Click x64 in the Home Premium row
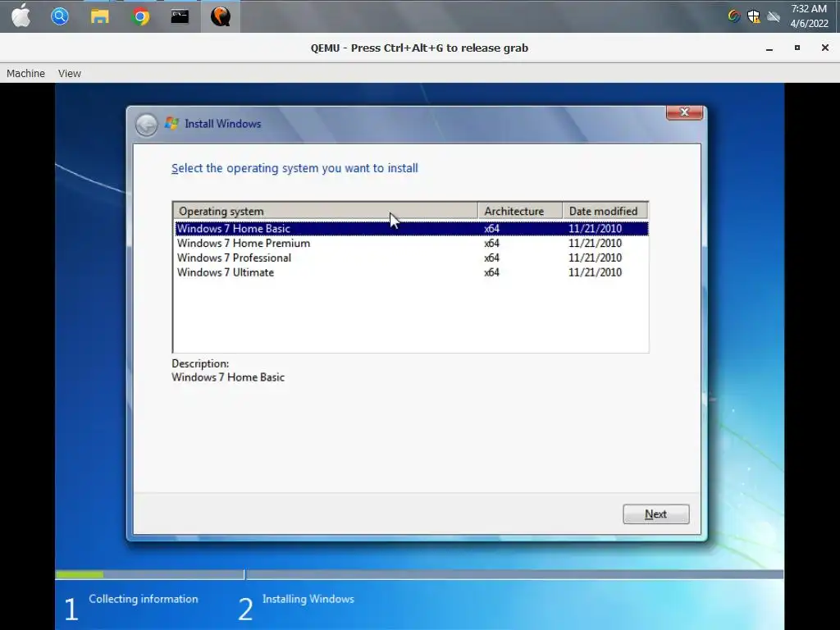This screenshot has width=840, height=630. point(492,243)
